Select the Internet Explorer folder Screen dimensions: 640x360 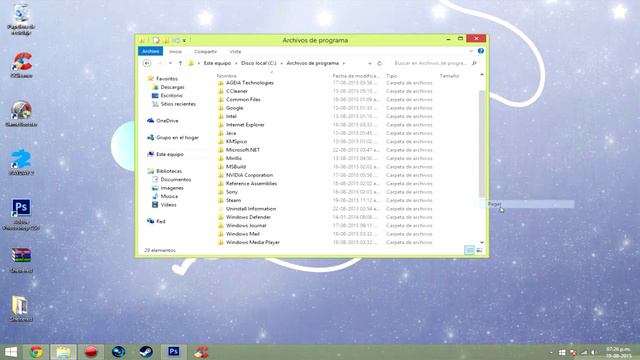(x=245, y=125)
